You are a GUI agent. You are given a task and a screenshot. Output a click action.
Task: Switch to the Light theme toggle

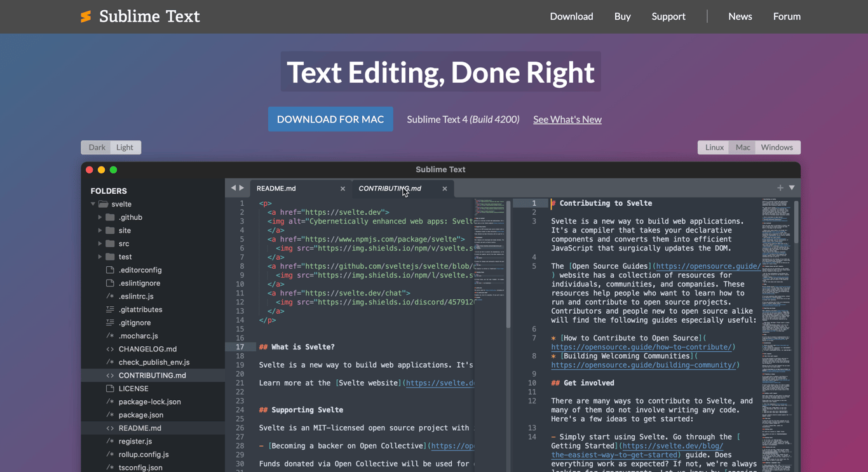(125, 147)
